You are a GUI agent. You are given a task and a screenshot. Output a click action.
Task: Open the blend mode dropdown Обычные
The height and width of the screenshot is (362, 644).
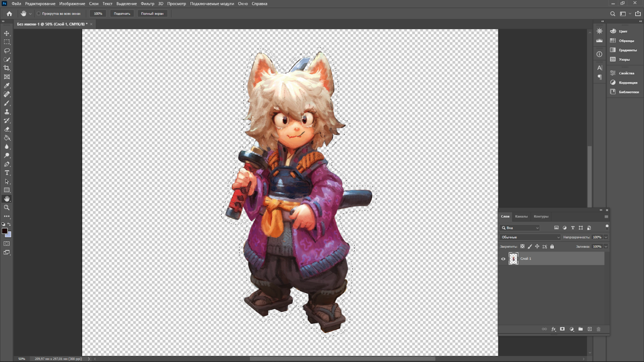[530, 237]
